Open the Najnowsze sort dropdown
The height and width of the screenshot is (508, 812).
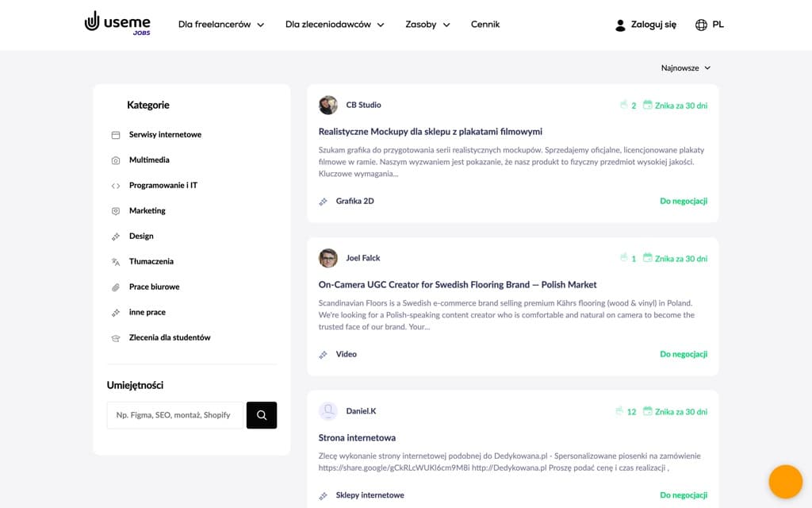coord(685,67)
